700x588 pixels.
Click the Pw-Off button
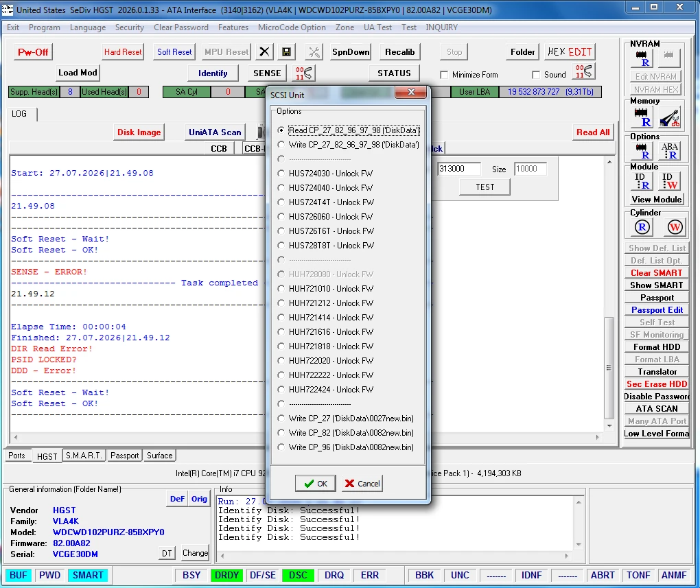pyautogui.click(x=33, y=51)
